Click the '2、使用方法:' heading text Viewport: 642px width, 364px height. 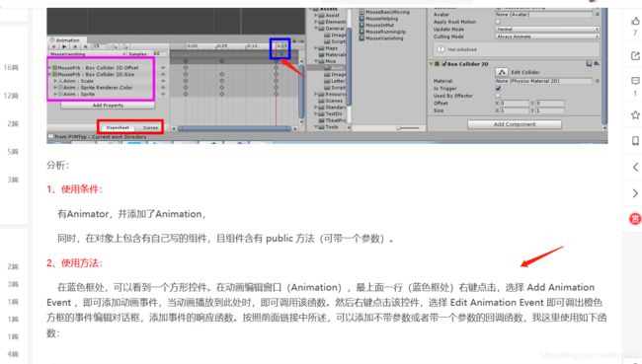coord(74,263)
